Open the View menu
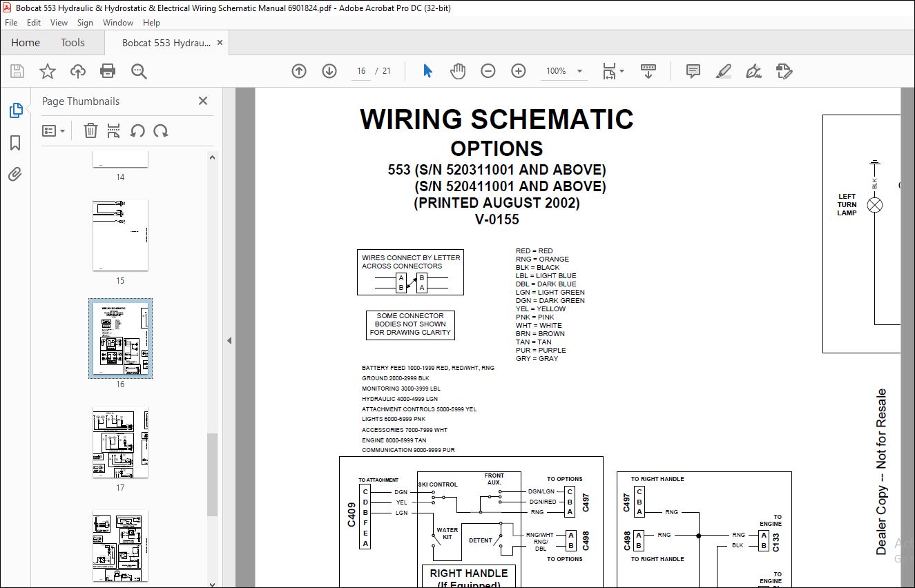 point(59,23)
